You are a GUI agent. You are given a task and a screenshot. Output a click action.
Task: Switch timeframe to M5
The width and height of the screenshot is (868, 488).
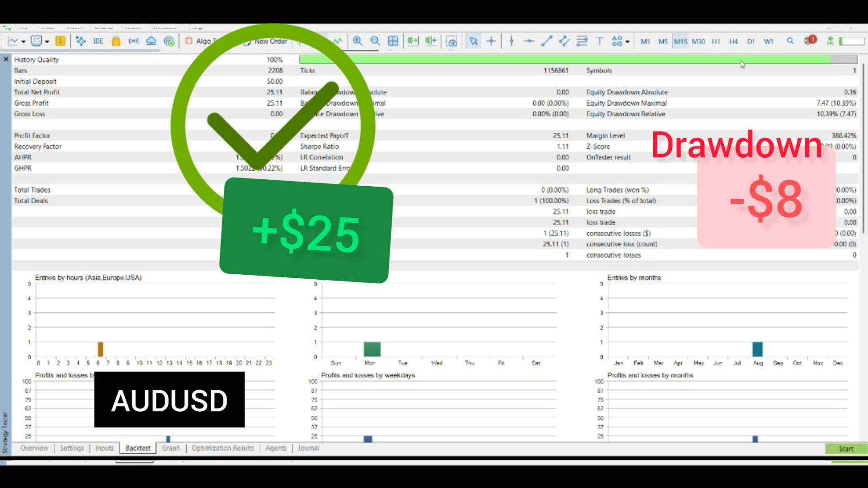663,41
